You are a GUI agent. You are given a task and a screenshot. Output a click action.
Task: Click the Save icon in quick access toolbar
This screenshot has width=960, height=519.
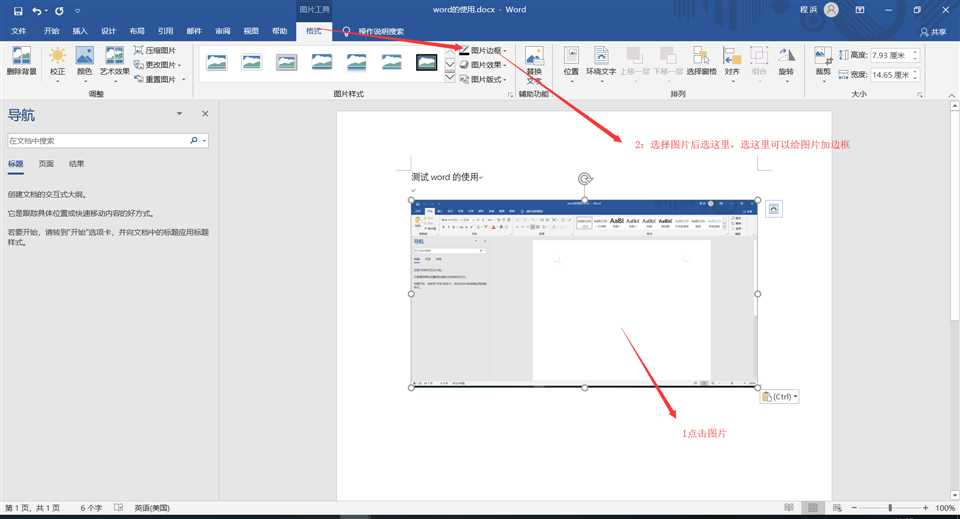pyautogui.click(x=18, y=11)
